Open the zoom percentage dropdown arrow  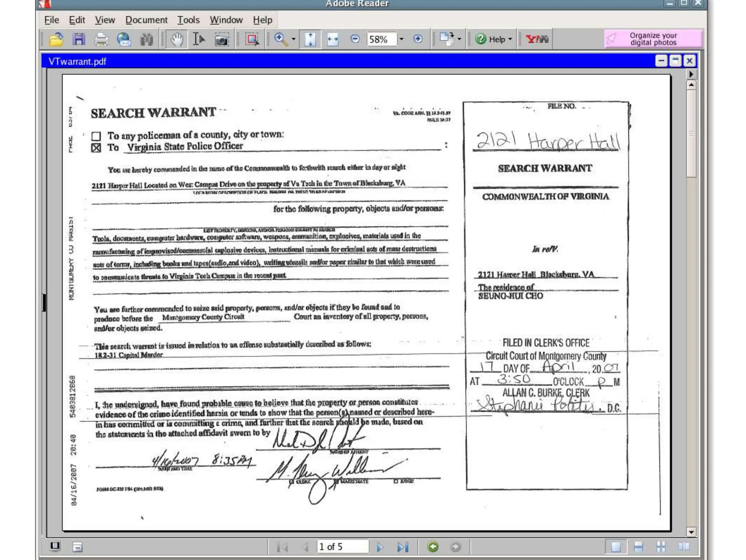[401, 39]
